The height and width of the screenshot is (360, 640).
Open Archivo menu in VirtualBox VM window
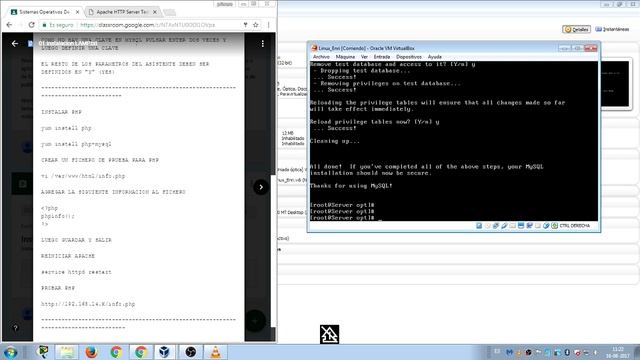click(x=321, y=57)
